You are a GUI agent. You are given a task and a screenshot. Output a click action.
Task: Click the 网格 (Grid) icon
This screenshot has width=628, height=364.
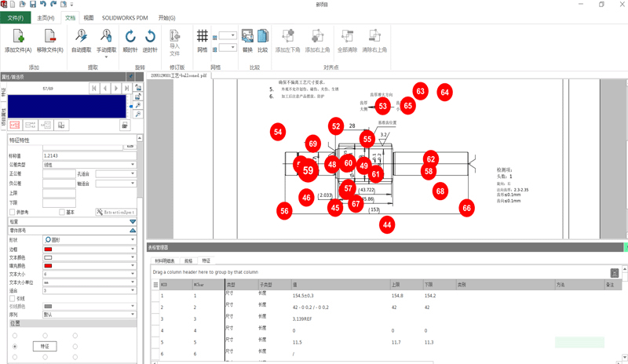point(203,36)
